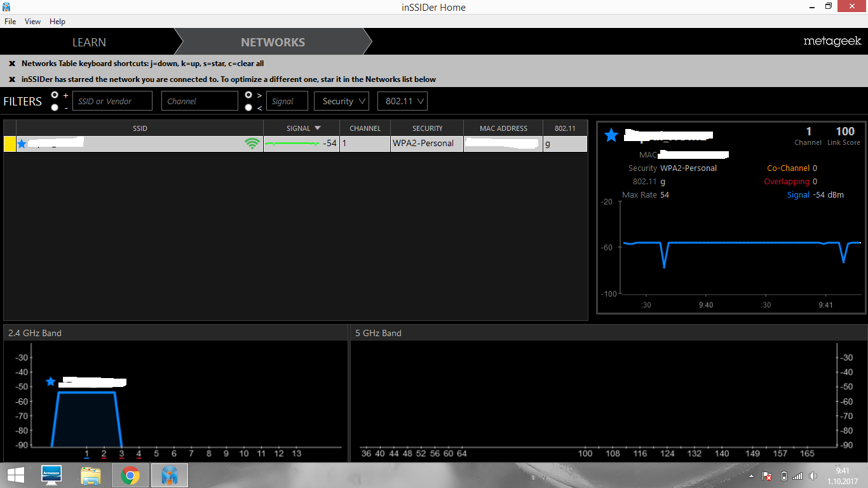Open Google Chrome from the taskbar
This screenshot has height=488, width=868.
tap(130, 475)
